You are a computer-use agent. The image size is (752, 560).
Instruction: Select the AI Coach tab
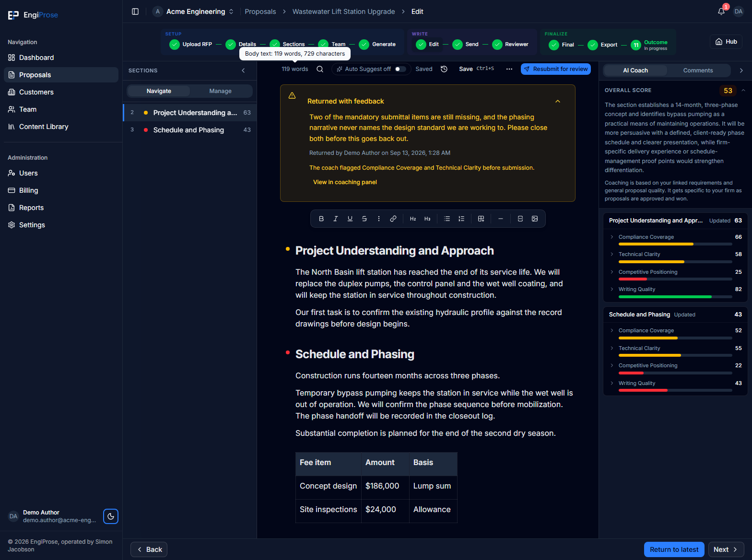click(635, 70)
